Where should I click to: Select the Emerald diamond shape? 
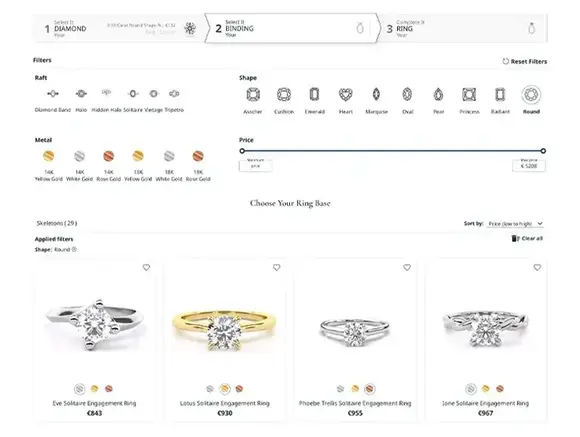tap(314, 95)
